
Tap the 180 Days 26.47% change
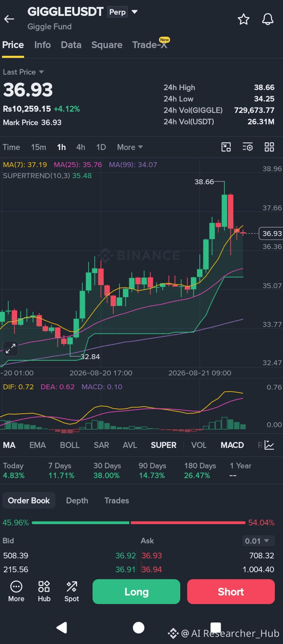pyautogui.click(x=200, y=470)
